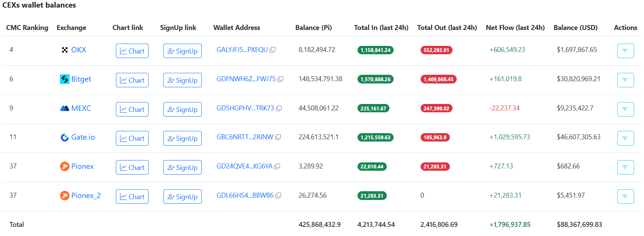Screen dimensions: 644x236
Task: Click the Gate.io exchange logo
Action: pos(65,137)
